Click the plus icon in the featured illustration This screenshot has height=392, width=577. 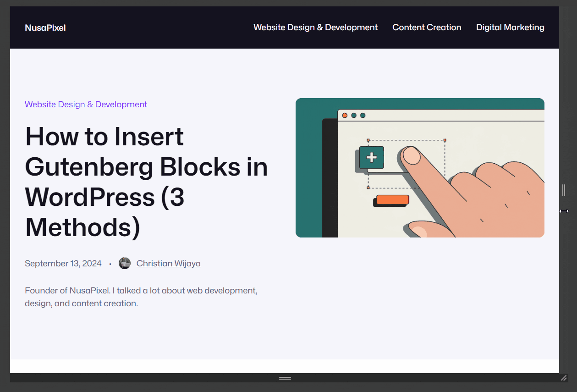coord(372,158)
